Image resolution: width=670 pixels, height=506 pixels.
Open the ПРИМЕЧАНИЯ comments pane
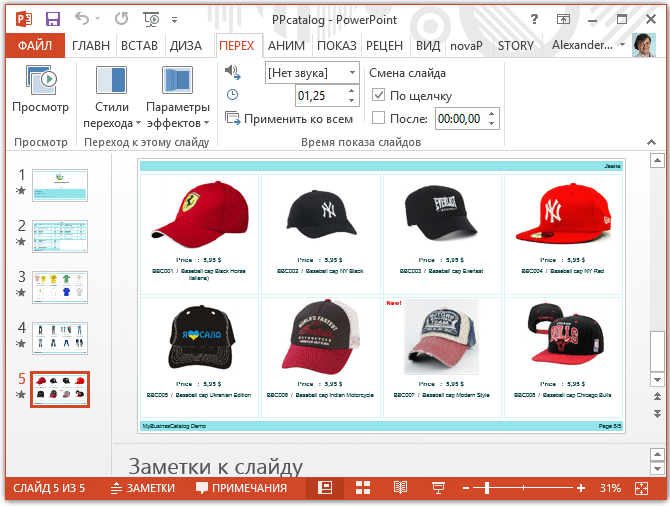tap(241, 488)
